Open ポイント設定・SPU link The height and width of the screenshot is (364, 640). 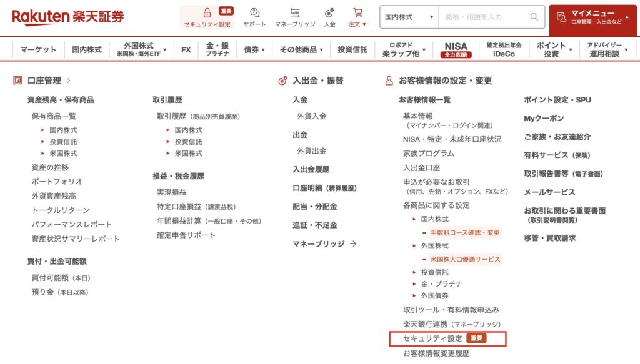[557, 100]
